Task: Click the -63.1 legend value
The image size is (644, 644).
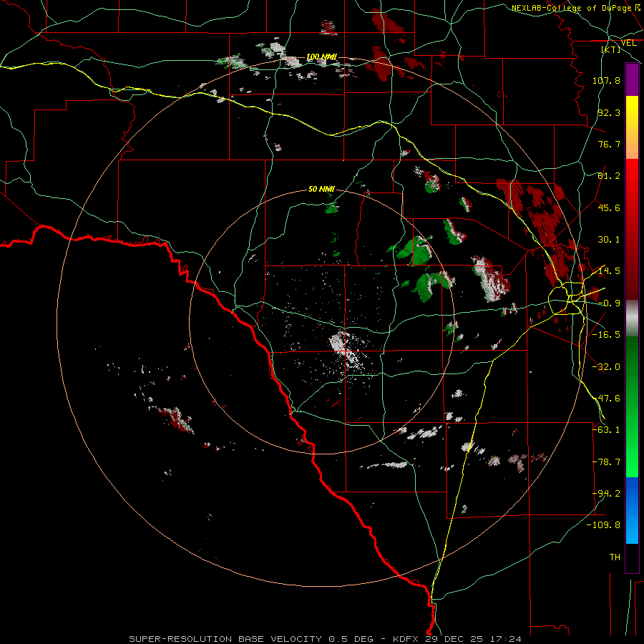Action: 606,430
